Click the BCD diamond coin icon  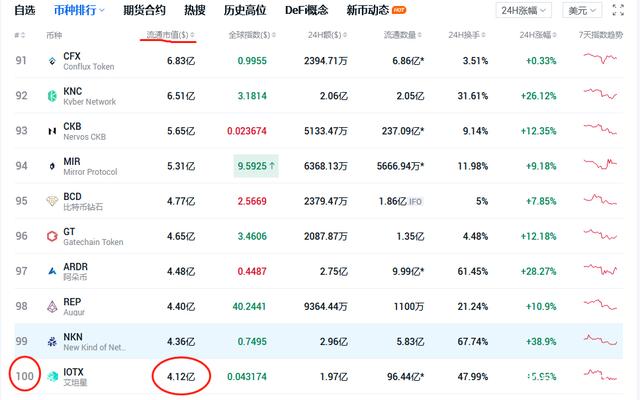(x=52, y=201)
